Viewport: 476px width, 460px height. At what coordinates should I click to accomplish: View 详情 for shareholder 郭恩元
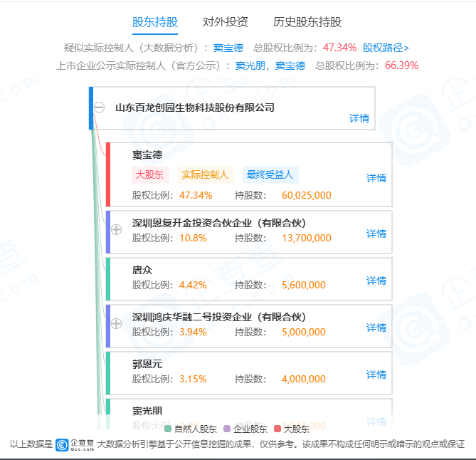click(376, 375)
